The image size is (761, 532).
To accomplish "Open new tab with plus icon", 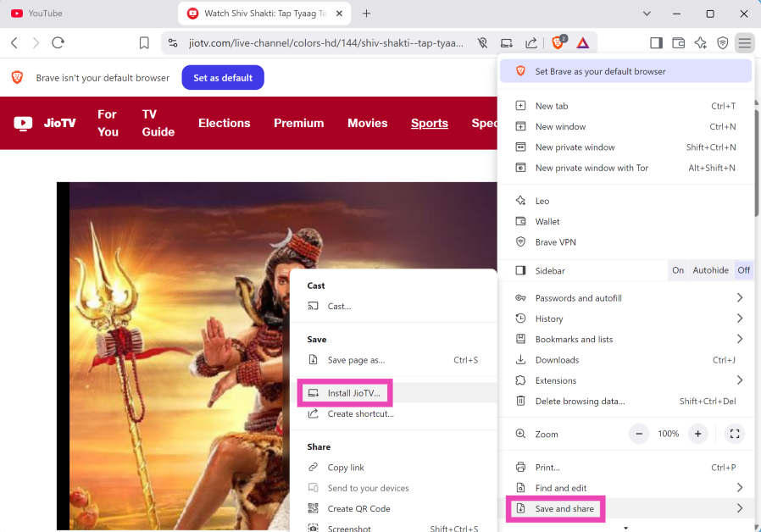I will pyautogui.click(x=366, y=14).
